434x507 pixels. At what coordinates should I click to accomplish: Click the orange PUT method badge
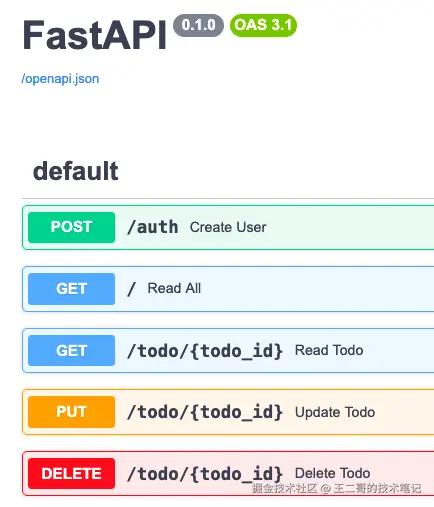click(x=71, y=412)
